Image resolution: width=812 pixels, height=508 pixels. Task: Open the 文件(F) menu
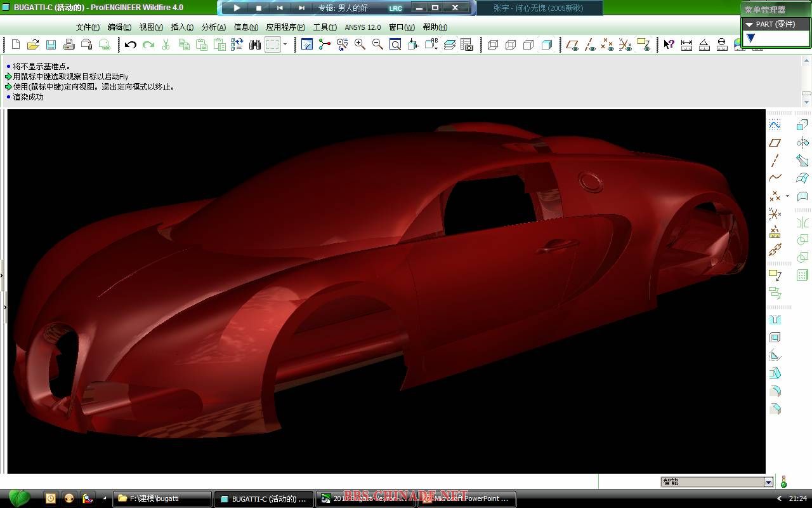click(x=88, y=27)
